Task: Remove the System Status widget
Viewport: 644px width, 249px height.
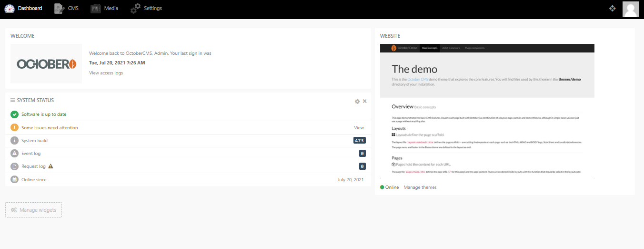Action: (x=365, y=101)
